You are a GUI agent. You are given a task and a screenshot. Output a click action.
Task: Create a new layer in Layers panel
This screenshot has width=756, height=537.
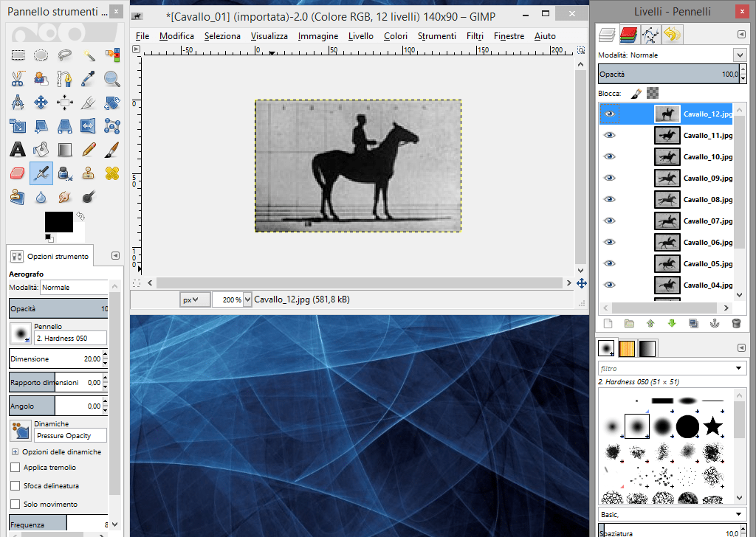[x=608, y=323]
